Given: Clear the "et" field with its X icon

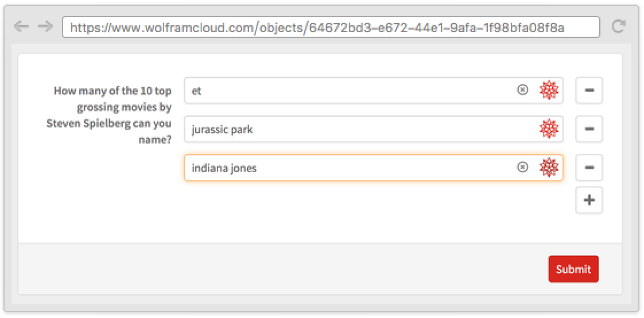Looking at the screenshot, I should click(x=522, y=90).
